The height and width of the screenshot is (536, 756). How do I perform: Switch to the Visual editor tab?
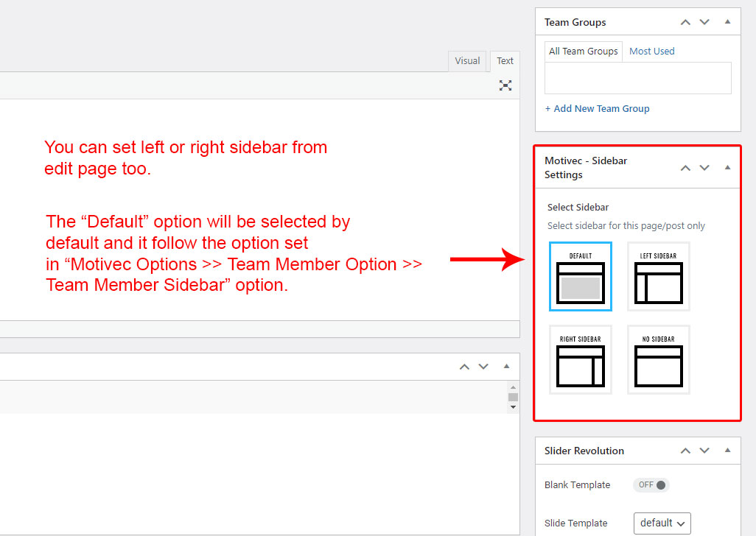point(467,61)
